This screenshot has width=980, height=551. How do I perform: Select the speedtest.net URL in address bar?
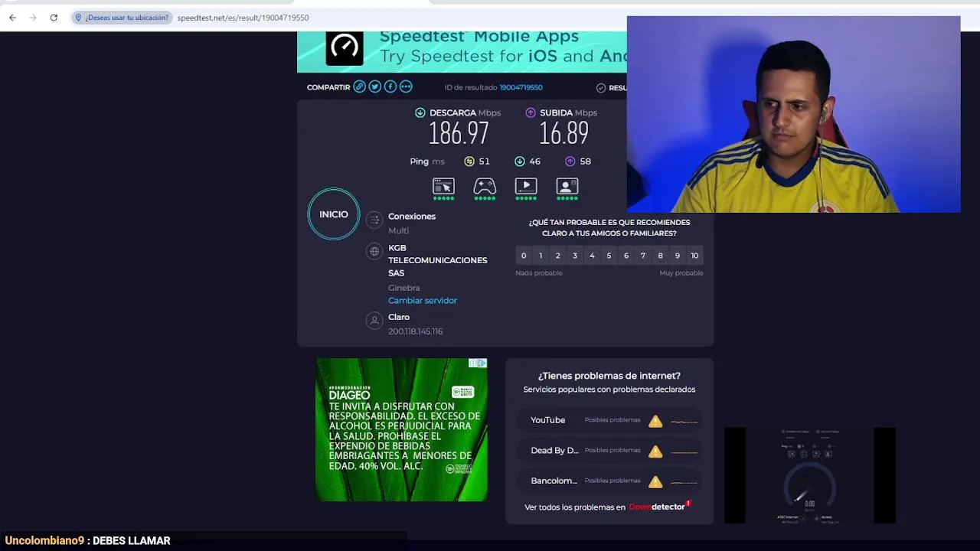tap(243, 18)
